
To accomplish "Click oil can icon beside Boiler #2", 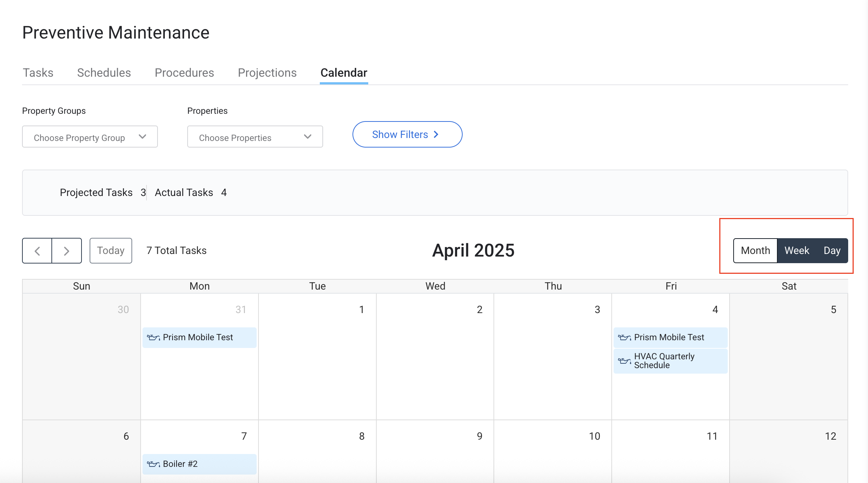I will [x=153, y=464].
